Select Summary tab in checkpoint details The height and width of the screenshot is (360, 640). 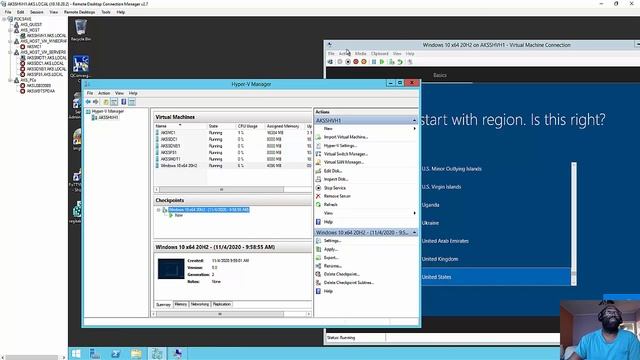click(163, 304)
